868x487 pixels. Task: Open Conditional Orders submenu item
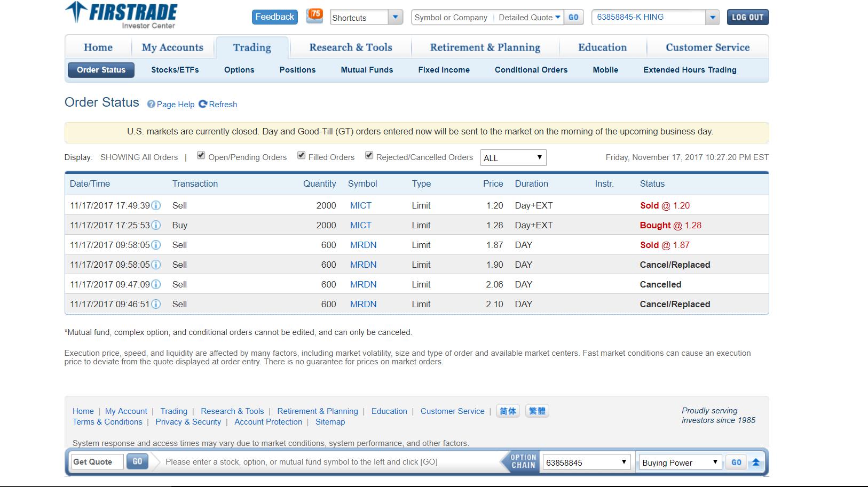(x=531, y=70)
